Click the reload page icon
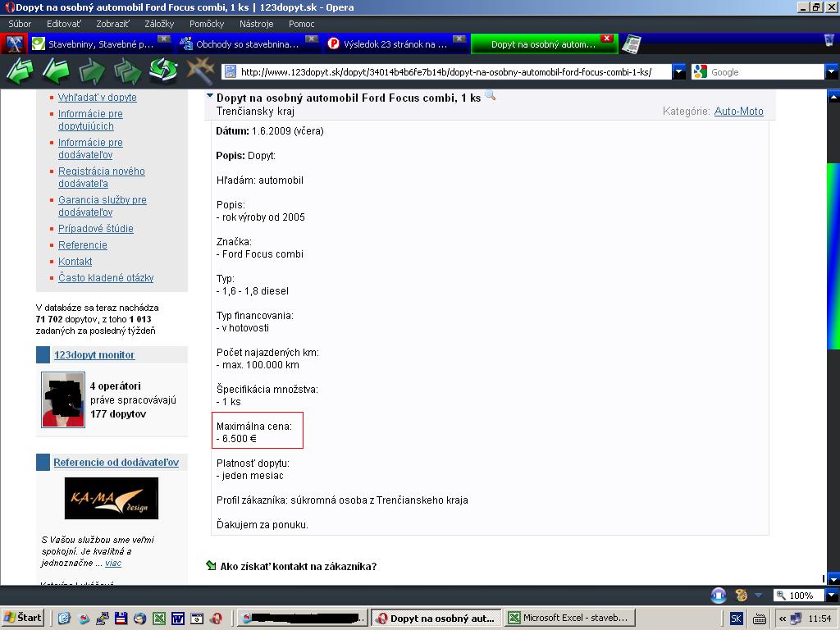 pos(163,72)
